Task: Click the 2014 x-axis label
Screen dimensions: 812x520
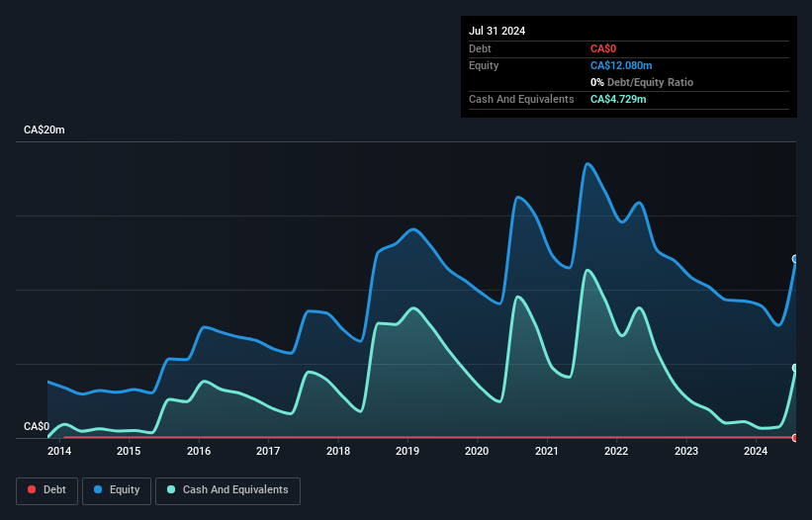Action: 59,451
